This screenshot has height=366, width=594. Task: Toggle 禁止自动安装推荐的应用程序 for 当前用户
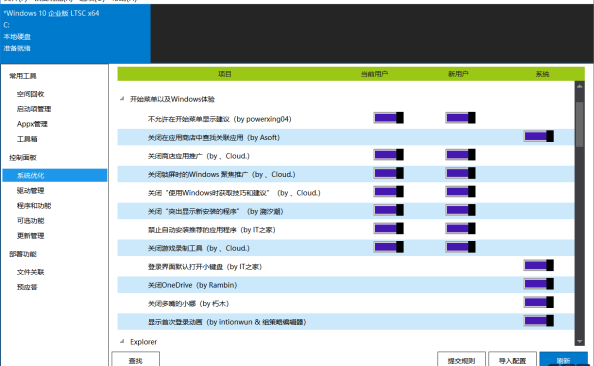388,228
